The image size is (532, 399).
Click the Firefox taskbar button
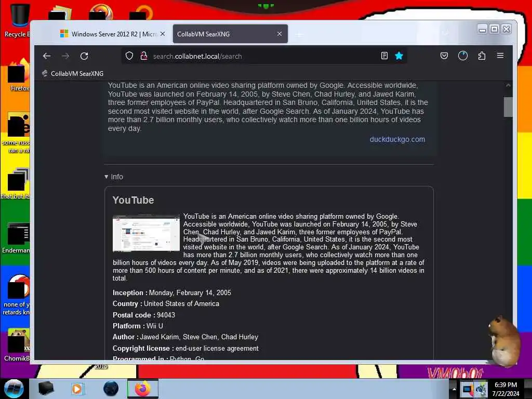pyautogui.click(x=143, y=389)
